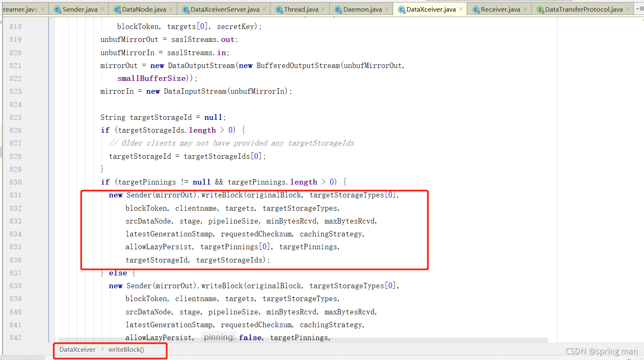Close the Sender.java tab
644x360 pixels.
point(103,9)
